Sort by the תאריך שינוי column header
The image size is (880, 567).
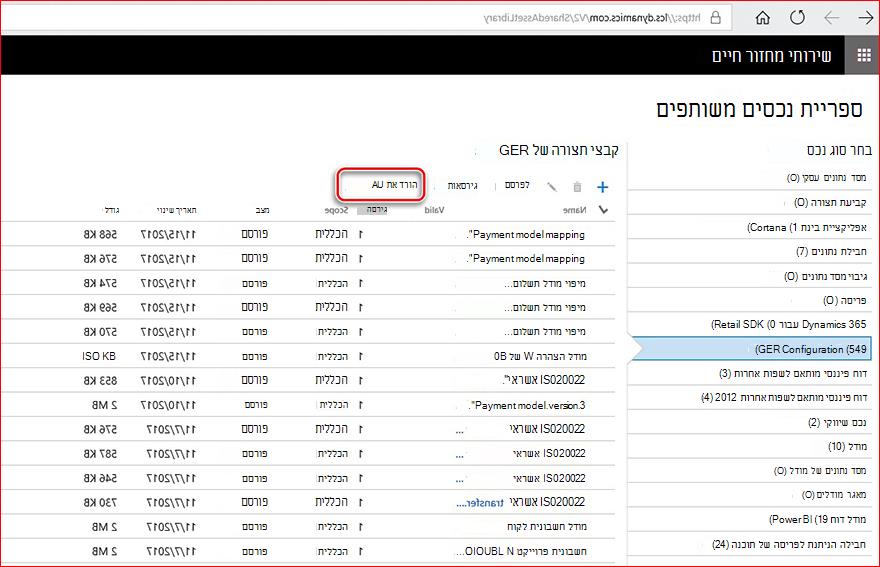(x=176, y=210)
